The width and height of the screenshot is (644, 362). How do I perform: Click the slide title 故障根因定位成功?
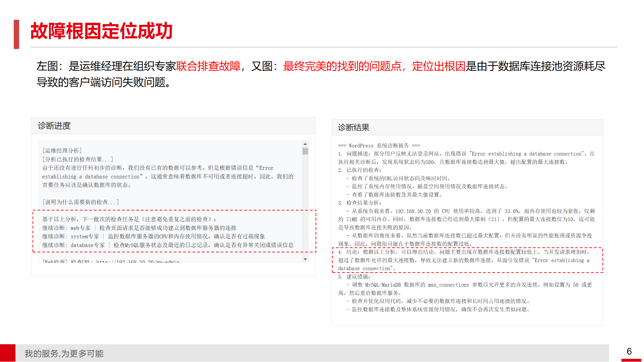click(x=101, y=31)
